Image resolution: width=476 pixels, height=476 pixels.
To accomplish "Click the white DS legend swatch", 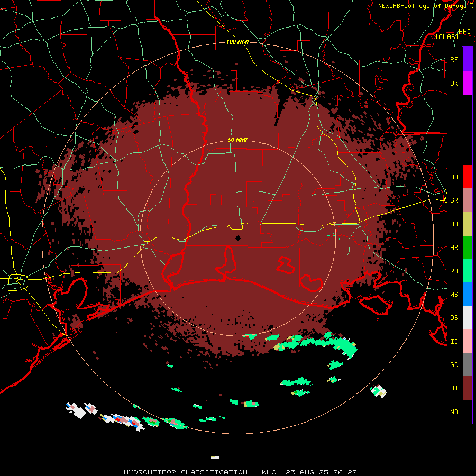I will click(467, 317).
